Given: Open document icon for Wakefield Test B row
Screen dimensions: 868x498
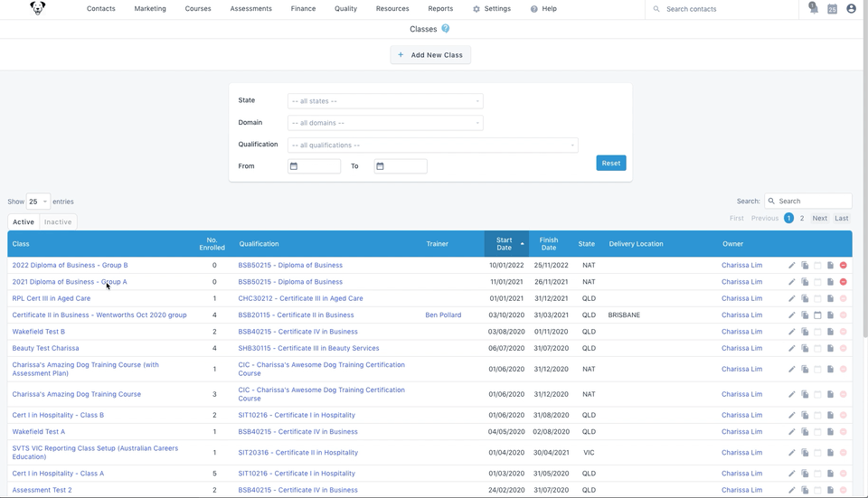Looking at the screenshot, I should point(830,332).
